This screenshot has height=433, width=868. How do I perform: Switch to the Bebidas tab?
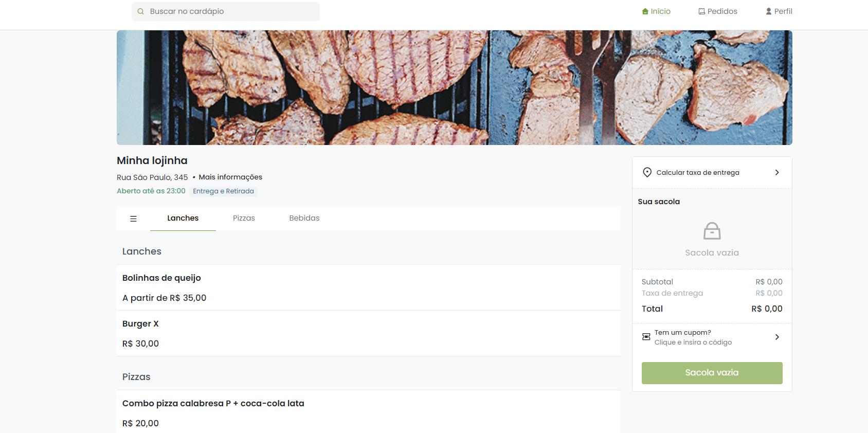pyautogui.click(x=304, y=218)
